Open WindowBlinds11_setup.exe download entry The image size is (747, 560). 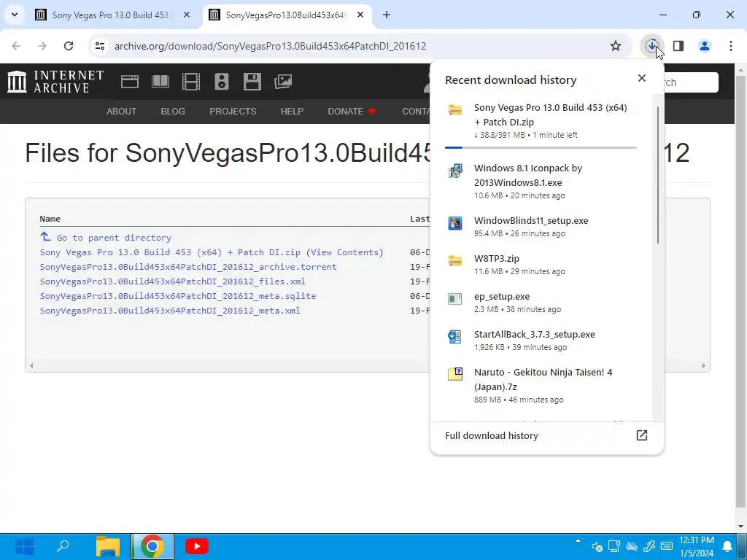(x=541, y=226)
